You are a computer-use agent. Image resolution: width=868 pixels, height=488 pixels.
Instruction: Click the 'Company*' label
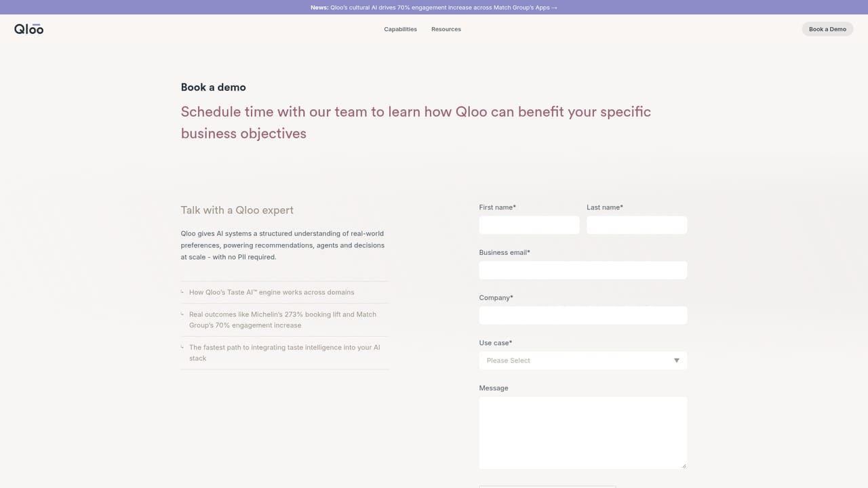coord(496,298)
